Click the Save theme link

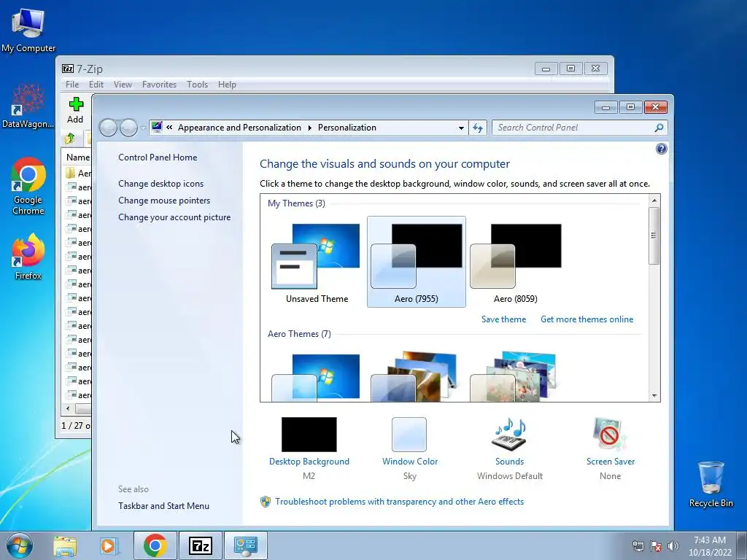point(503,319)
